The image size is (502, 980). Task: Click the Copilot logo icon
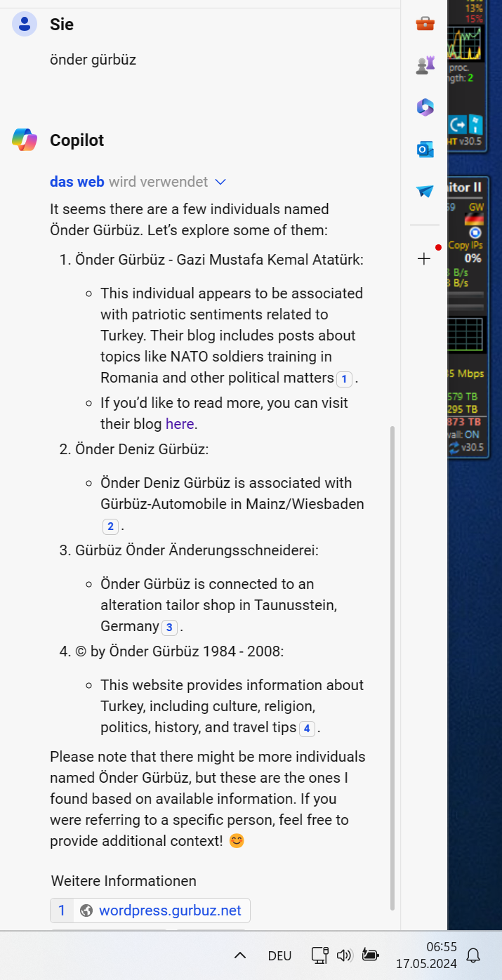[25, 140]
